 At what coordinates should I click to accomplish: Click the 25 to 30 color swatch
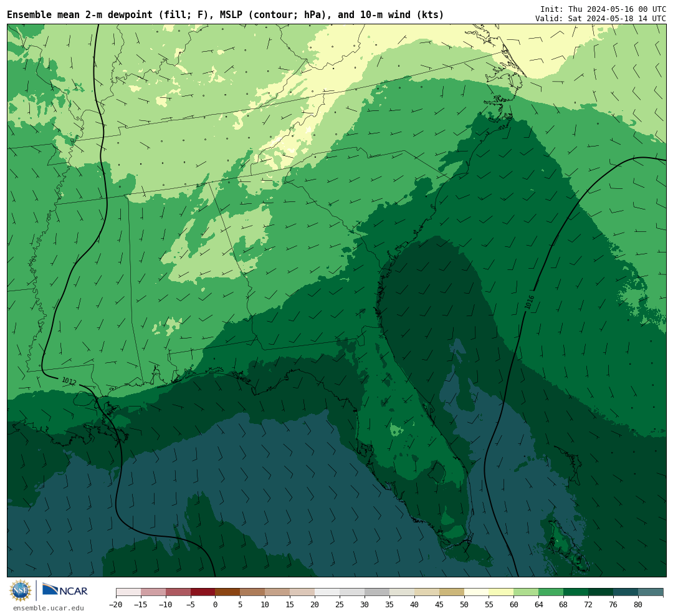[x=352, y=592]
